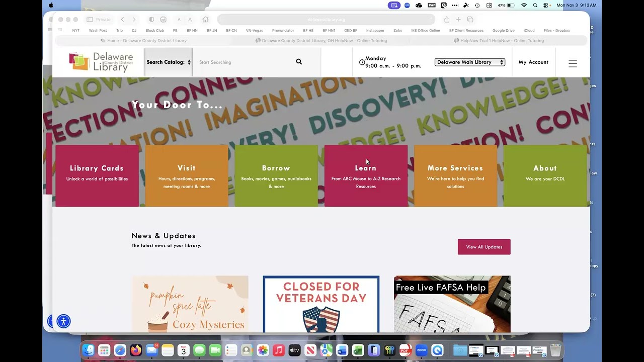Open Launchpad from the Dock
Image resolution: width=644 pixels, height=362 pixels.
point(104,350)
